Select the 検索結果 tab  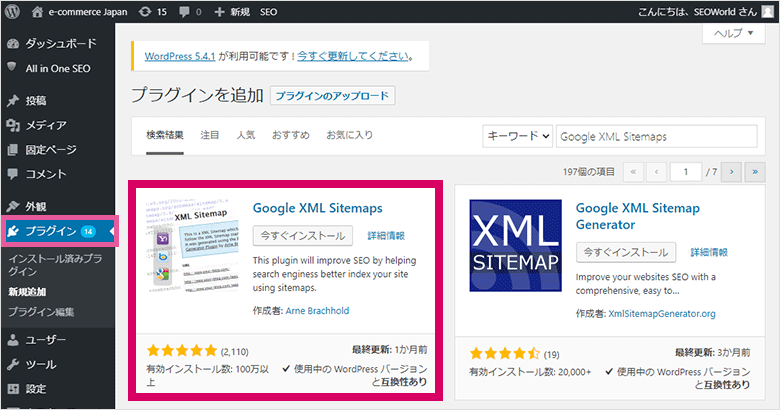[165, 135]
